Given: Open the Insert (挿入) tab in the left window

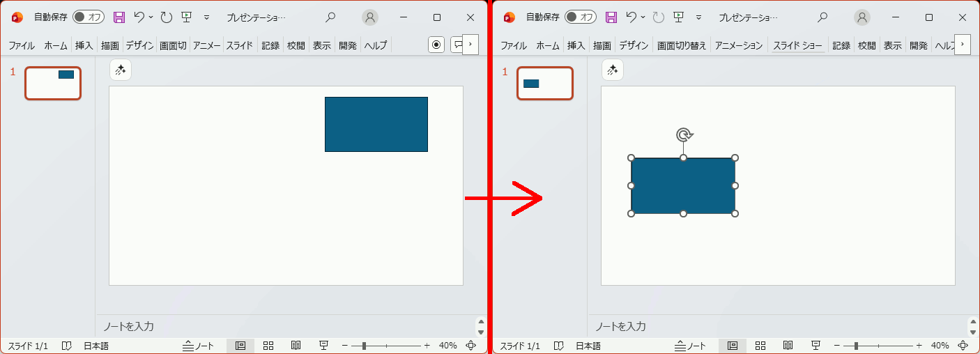Looking at the screenshot, I should point(84,45).
